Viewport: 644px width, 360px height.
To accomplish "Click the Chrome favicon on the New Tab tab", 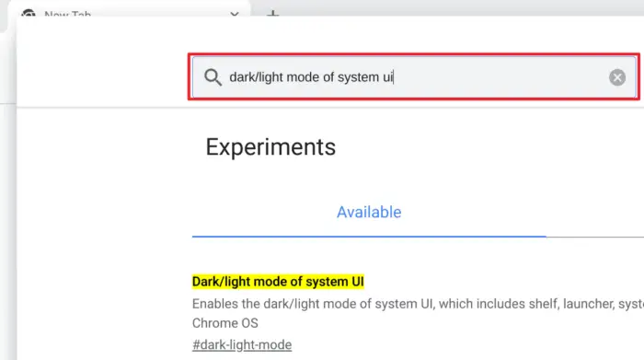I will tap(29, 14).
